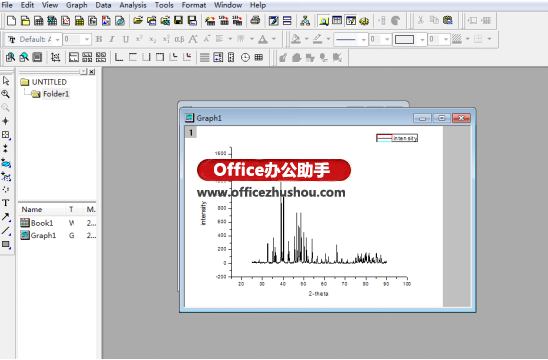Click the Print icon in toolbar
This screenshot has height=360, width=548.
tap(255, 21)
